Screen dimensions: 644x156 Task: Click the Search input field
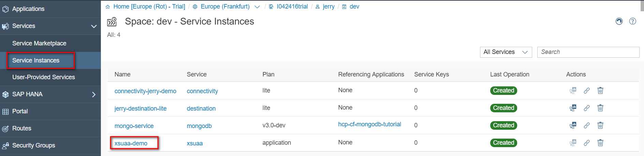pos(588,52)
